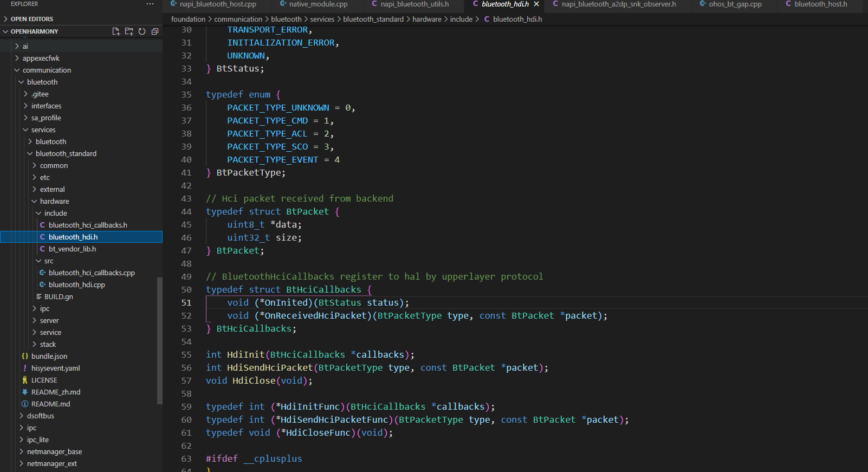Click the LICENSE ribbon icon
This screenshot has width=868, height=472.
click(x=25, y=380)
